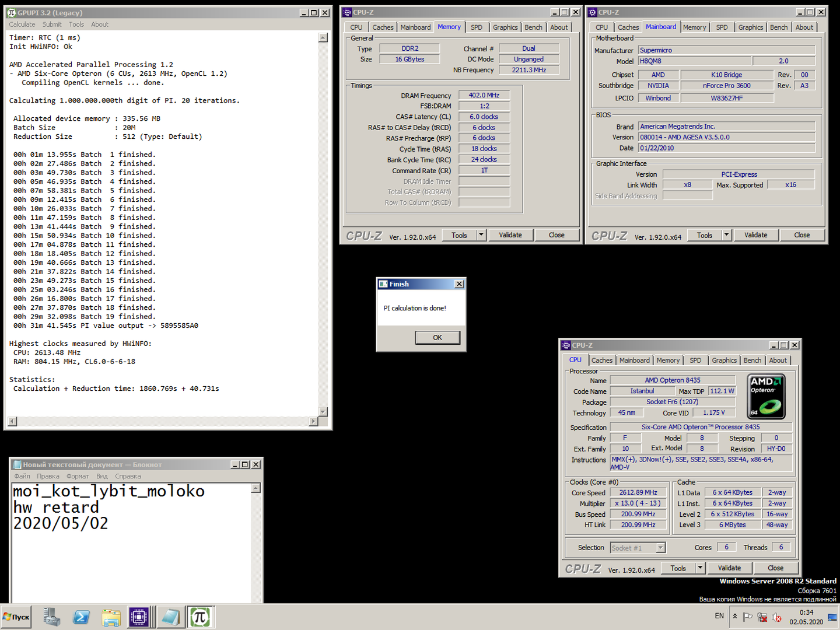Open Bench tab in Mainboard CPU-Z window
The width and height of the screenshot is (840, 630).
[779, 27]
